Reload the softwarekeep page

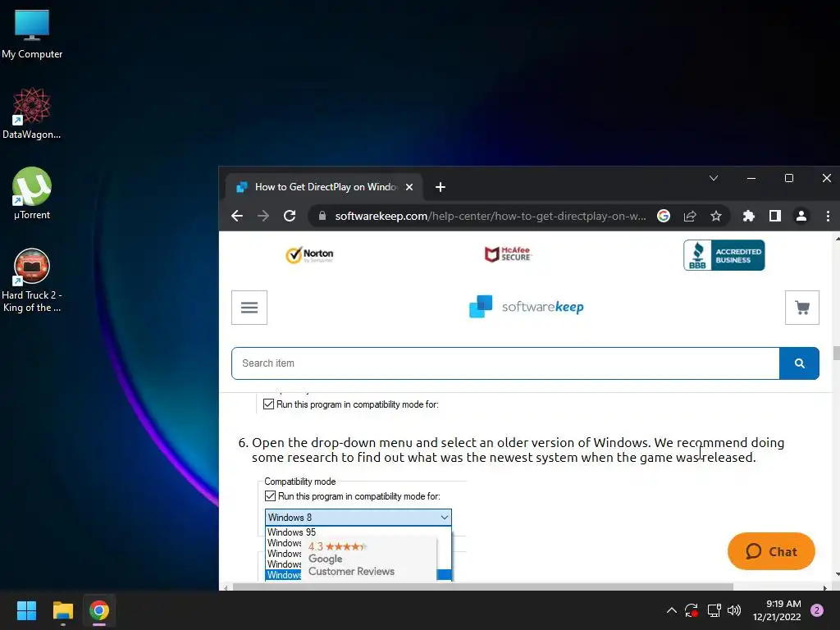coord(290,216)
